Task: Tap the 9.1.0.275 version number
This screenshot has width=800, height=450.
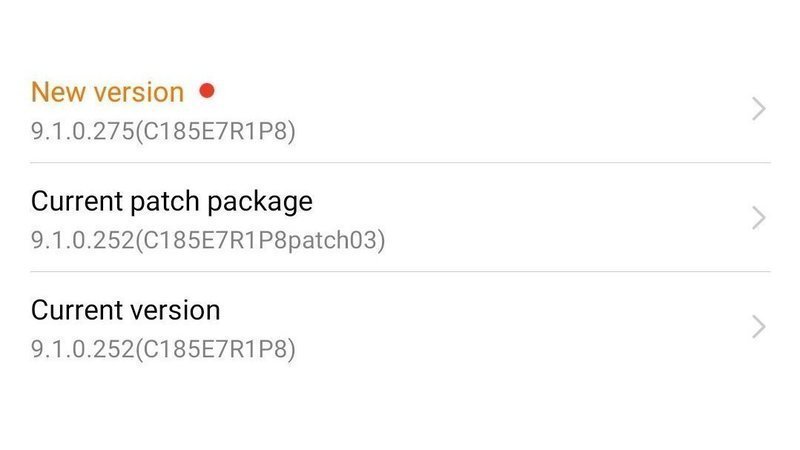Action: [80, 131]
